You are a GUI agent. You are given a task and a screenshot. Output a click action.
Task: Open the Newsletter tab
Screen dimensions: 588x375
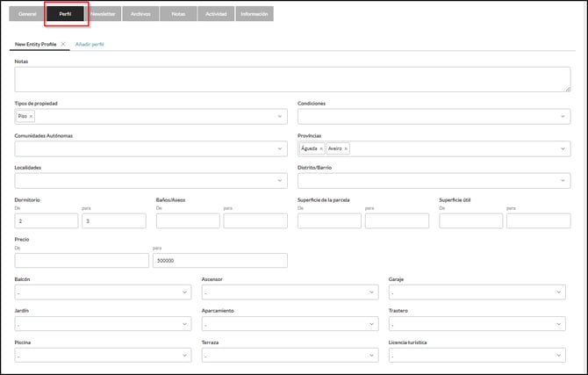[x=103, y=14]
